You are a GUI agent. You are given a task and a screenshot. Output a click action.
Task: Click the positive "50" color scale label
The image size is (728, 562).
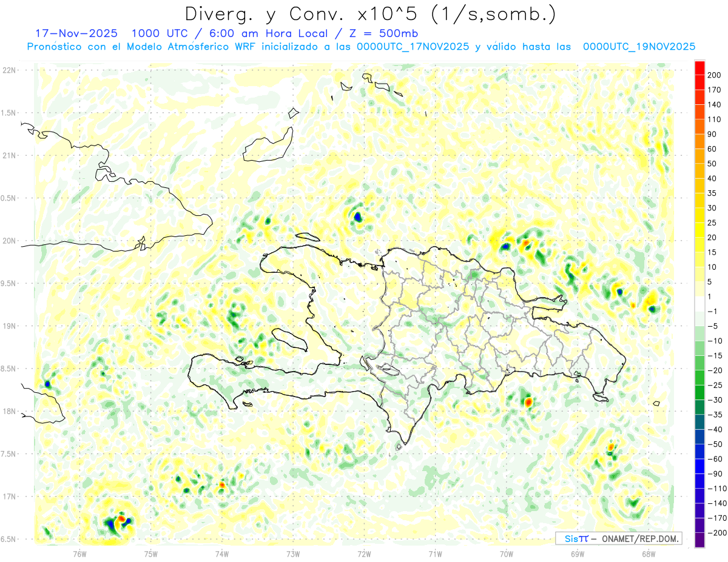click(x=713, y=164)
